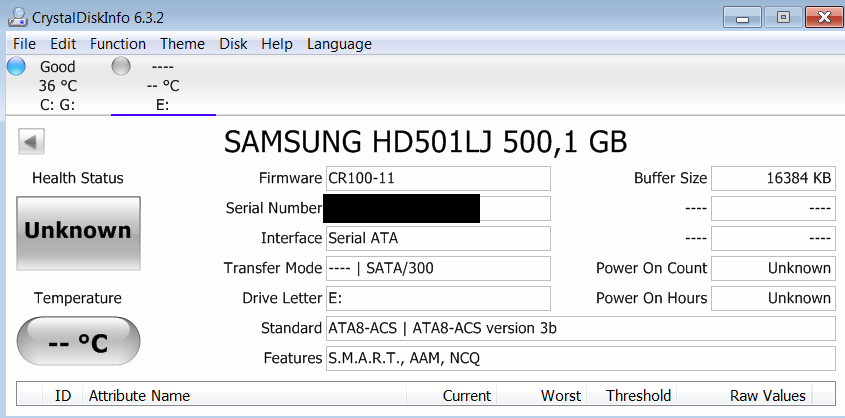Click the Buffer Size label

tap(670, 178)
